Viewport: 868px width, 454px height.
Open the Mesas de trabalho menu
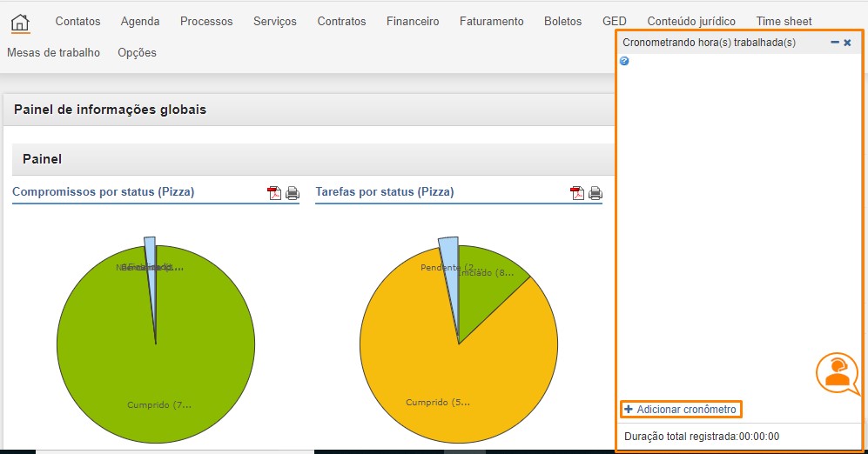click(x=53, y=52)
